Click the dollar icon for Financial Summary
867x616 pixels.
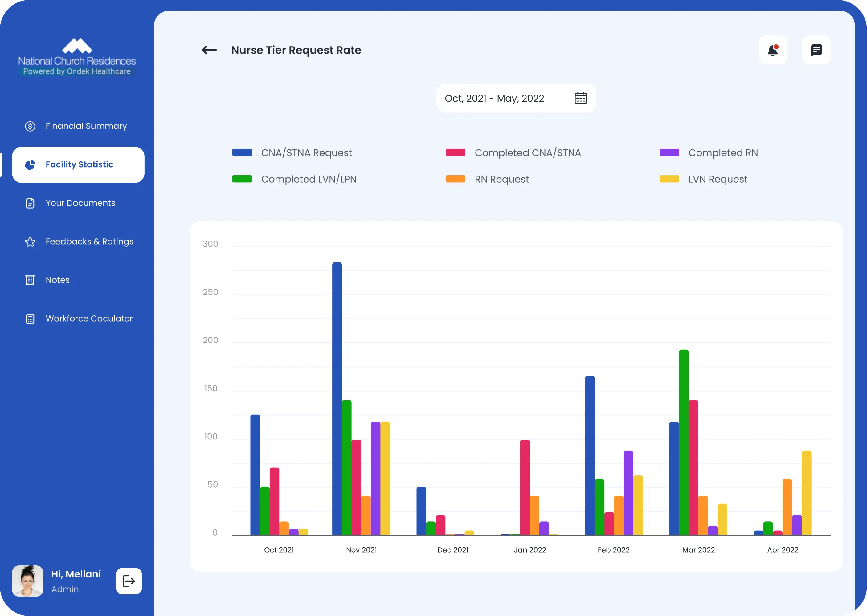(30, 126)
